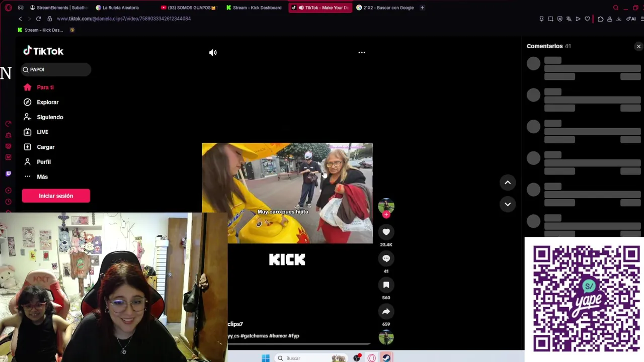
Task: Go to next video with down chevron
Action: coord(508,204)
